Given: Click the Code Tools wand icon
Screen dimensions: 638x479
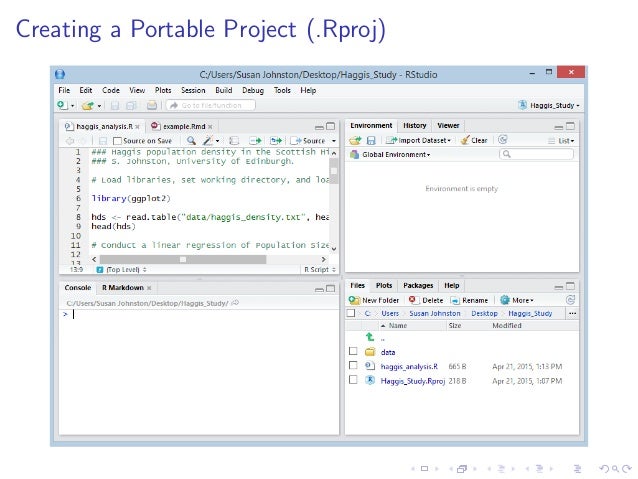Looking at the screenshot, I should [208, 140].
